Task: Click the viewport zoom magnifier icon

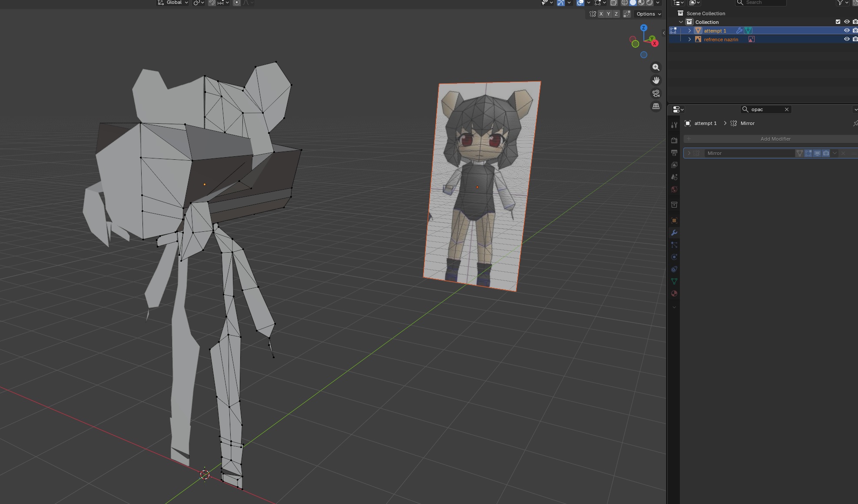Action: (656, 67)
